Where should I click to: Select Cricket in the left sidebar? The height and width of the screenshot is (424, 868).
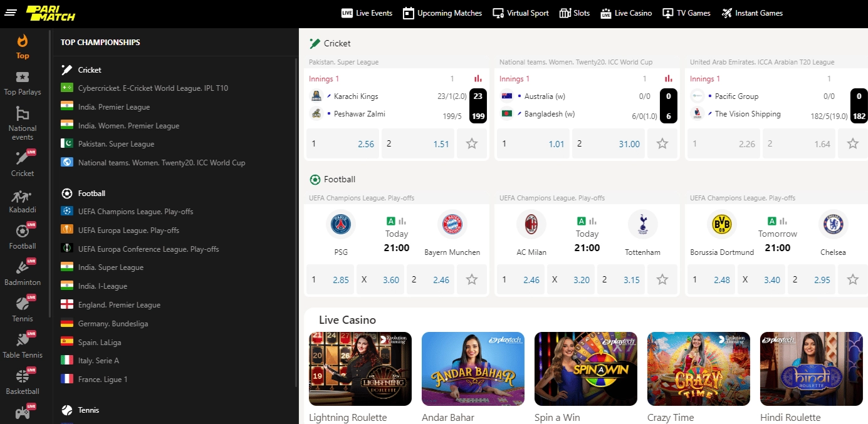point(23,163)
